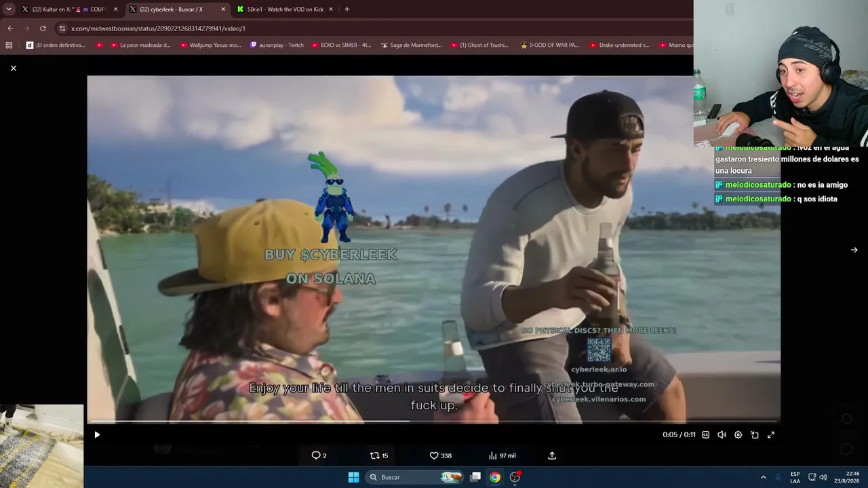Image resolution: width=868 pixels, height=488 pixels.
Task: Open OBS Studio from the taskbar
Action: click(x=515, y=477)
